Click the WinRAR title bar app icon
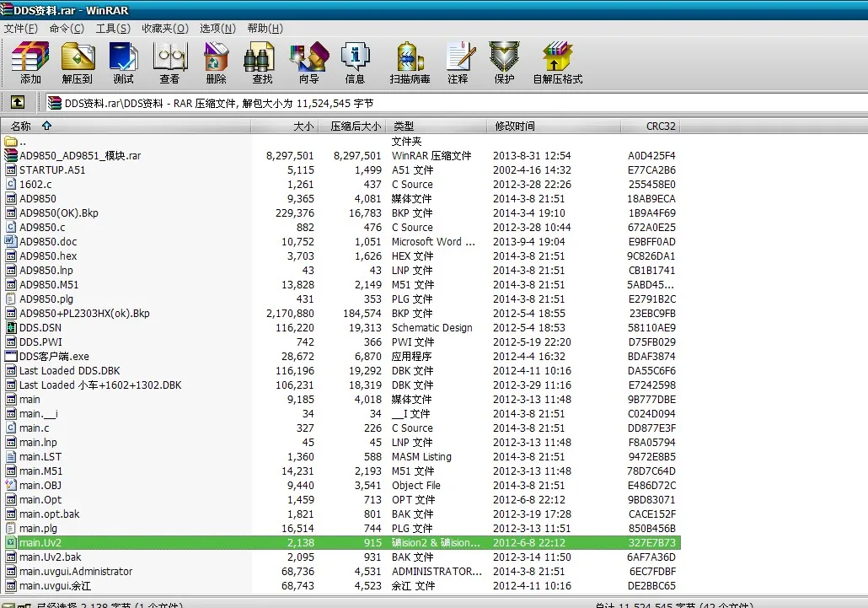This screenshot has width=868, height=608. point(6,9)
